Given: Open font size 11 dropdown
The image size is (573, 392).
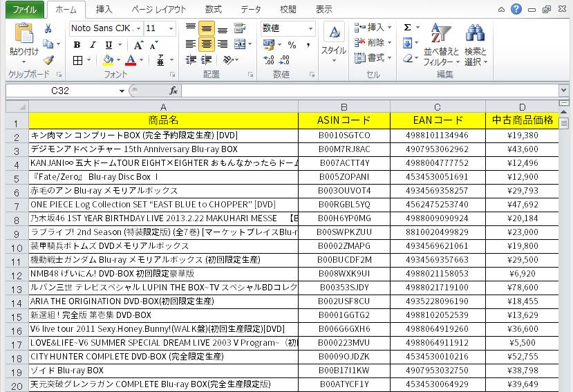Looking at the screenshot, I should pyautogui.click(x=171, y=28).
